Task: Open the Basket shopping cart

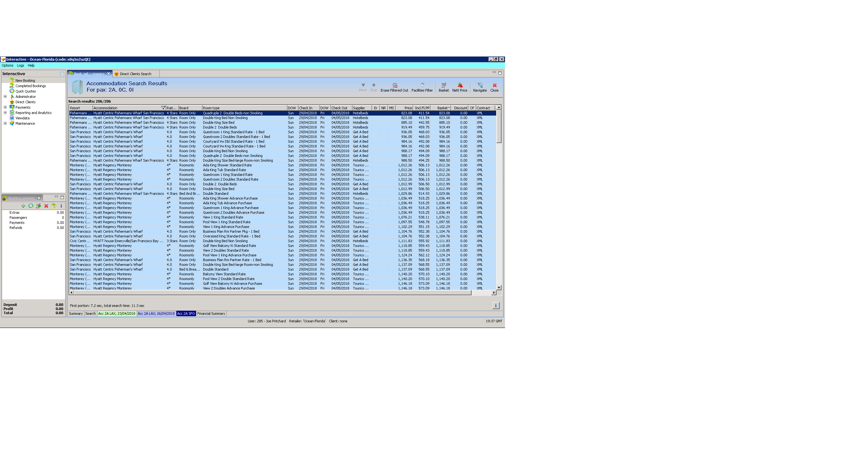Action: (x=443, y=86)
